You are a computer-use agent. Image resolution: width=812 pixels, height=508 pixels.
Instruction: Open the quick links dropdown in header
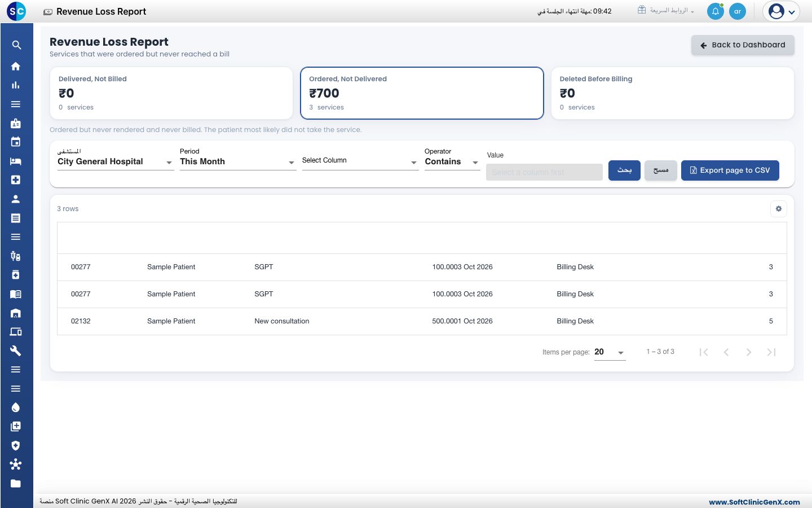666,11
